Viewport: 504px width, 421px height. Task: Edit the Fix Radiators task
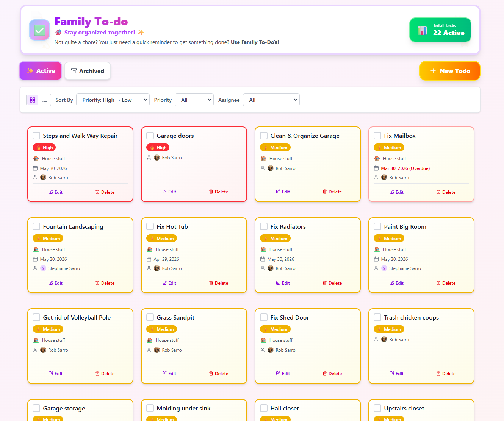click(x=283, y=283)
